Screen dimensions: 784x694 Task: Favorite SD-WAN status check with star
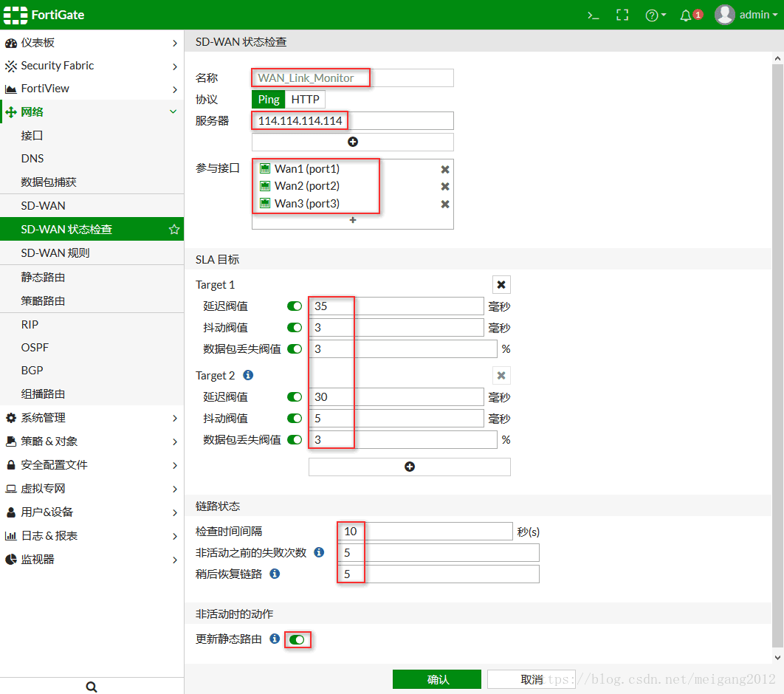tap(174, 230)
